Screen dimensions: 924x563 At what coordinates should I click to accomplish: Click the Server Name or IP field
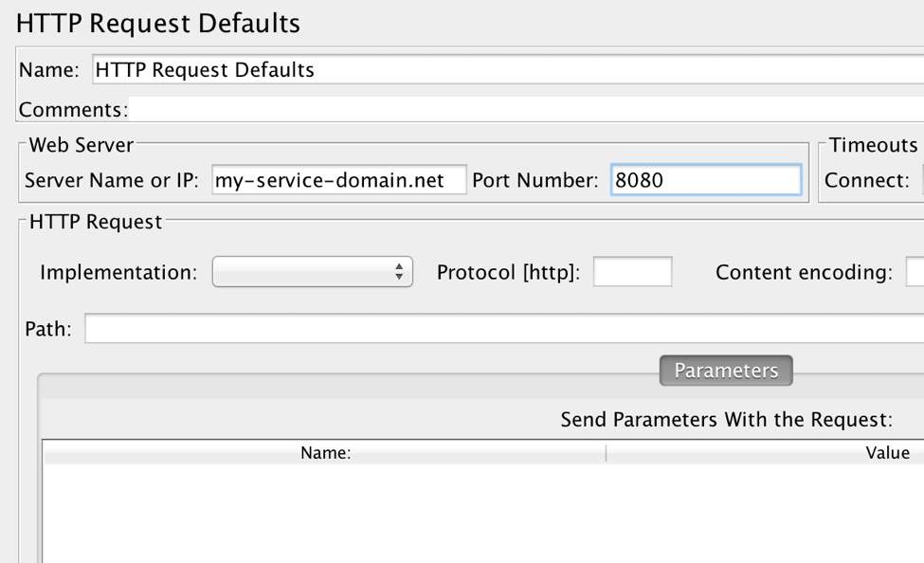[x=339, y=180]
